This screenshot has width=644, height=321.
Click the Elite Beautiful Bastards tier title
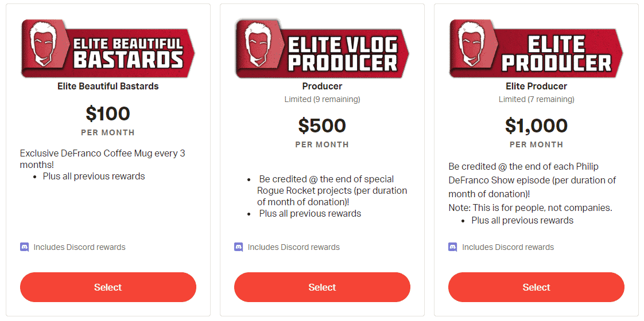tap(108, 87)
